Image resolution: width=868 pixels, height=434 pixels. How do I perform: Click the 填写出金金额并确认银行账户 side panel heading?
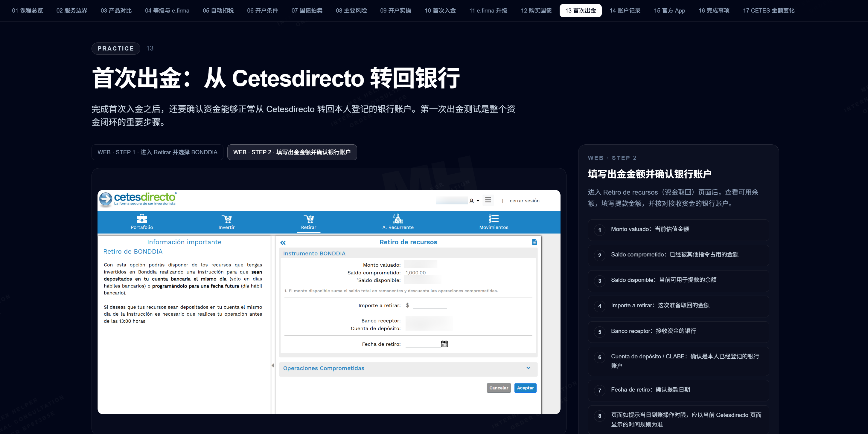pyautogui.click(x=650, y=174)
